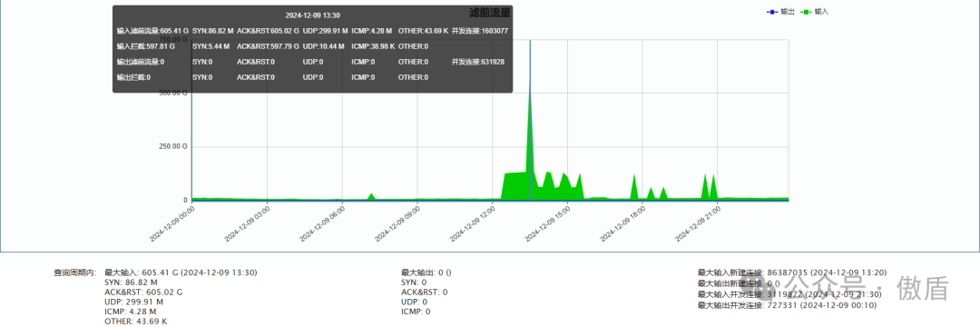Click 输出拦截:0 in the tooltip
Screen dimensions: 980x327
[x=133, y=77]
